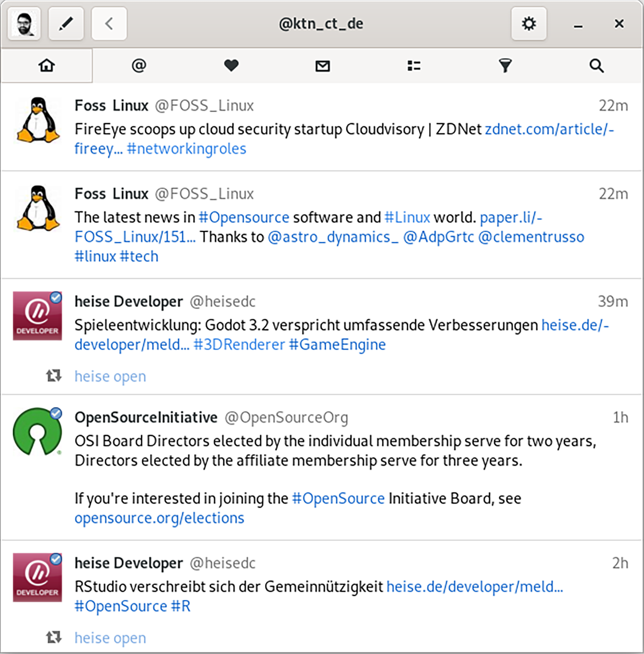Click the #Opensource hashtag in Foss Linux tweet
644x654 pixels.
click(x=244, y=217)
